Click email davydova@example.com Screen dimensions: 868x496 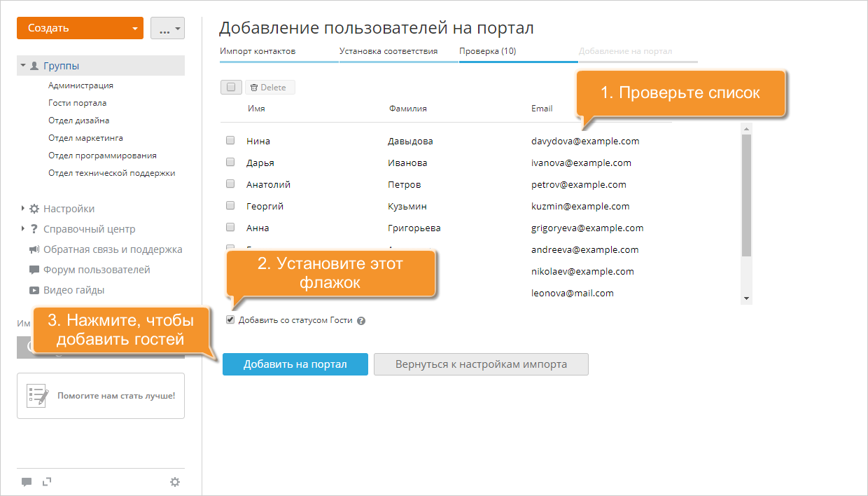[x=585, y=141]
